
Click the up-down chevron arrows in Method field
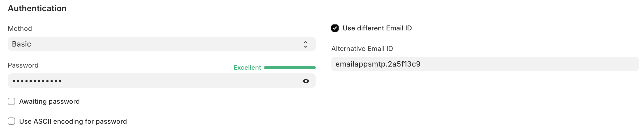click(x=305, y=44)
